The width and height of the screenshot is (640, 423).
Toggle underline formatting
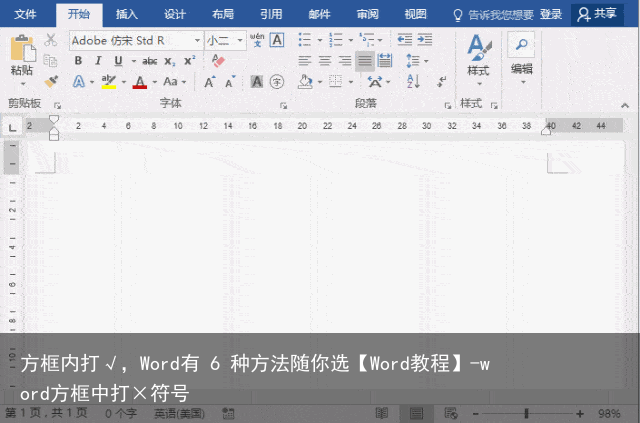[x=118, y=61]
